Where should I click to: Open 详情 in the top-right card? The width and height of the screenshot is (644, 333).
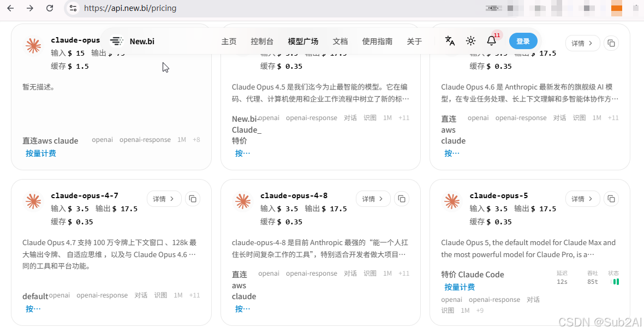[x=582, y=43]
